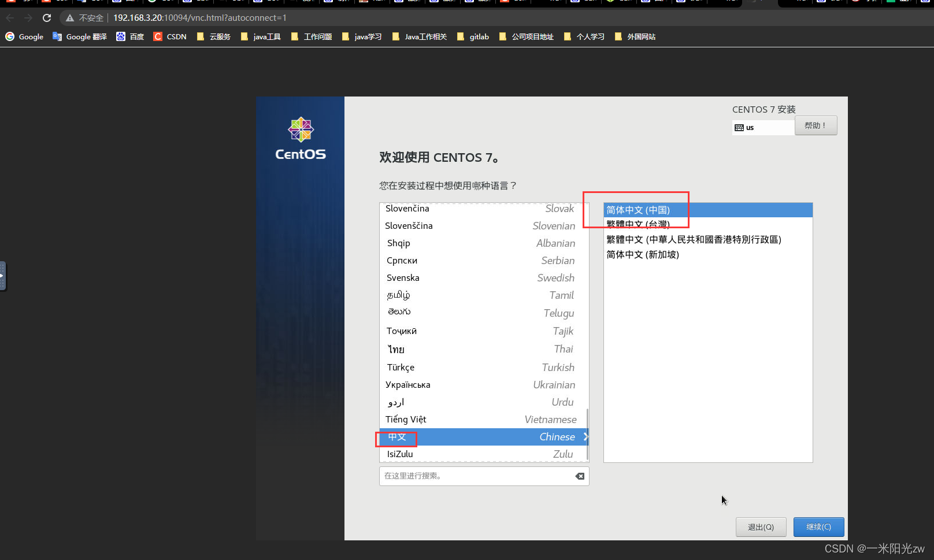The image size is (934, 560).
Task: Open the java工具 bookmarks folder
Action: tap(261, 36)
